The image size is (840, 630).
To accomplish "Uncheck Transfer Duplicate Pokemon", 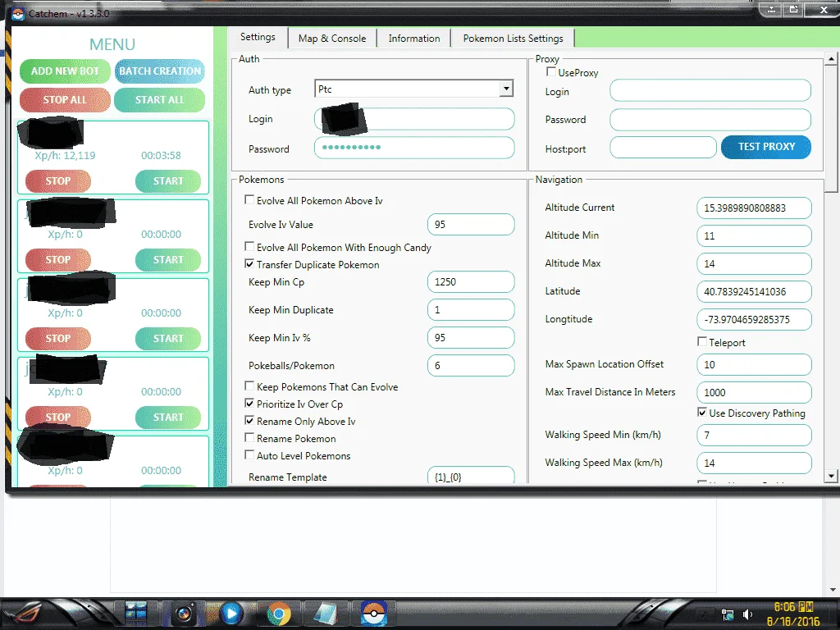I will 249,263.
